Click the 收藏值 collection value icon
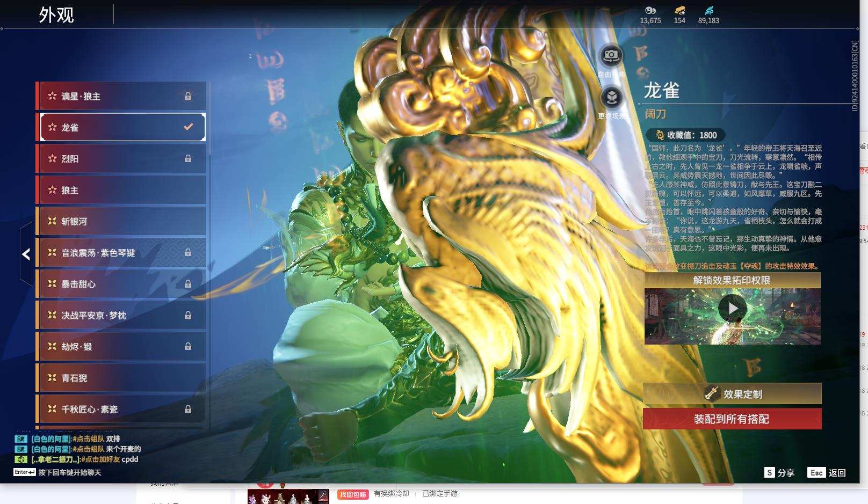Screen dimensions: 868x504 click(660, 135)
